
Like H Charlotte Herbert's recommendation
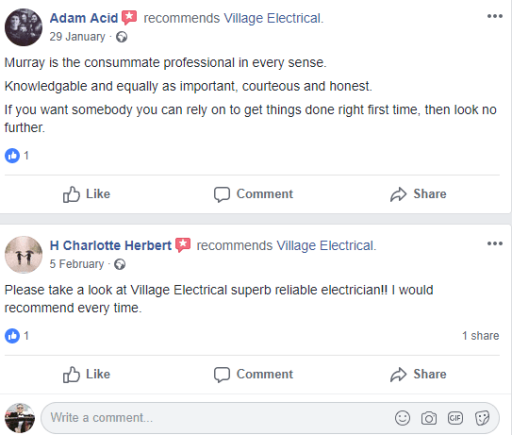87,374
